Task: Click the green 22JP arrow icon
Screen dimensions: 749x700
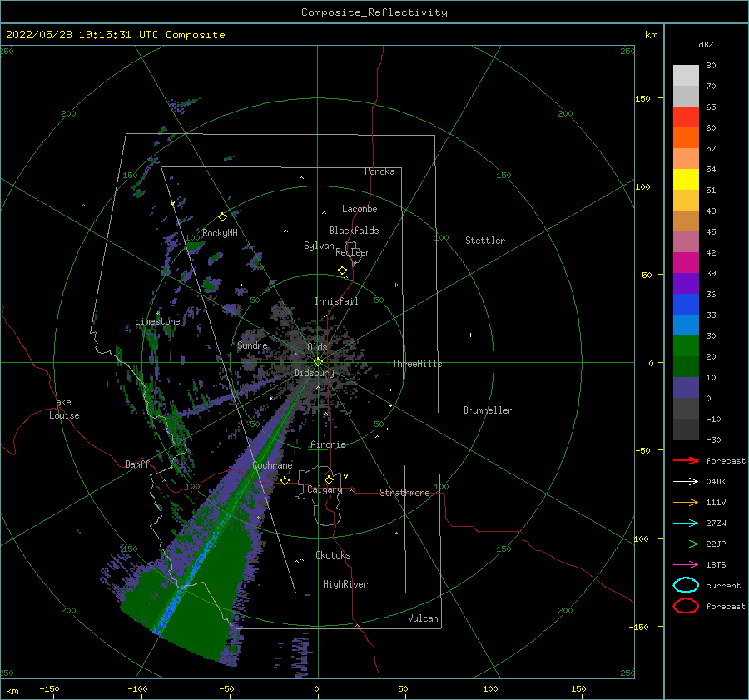Action: pyautogui.click(x=686, y=544)
